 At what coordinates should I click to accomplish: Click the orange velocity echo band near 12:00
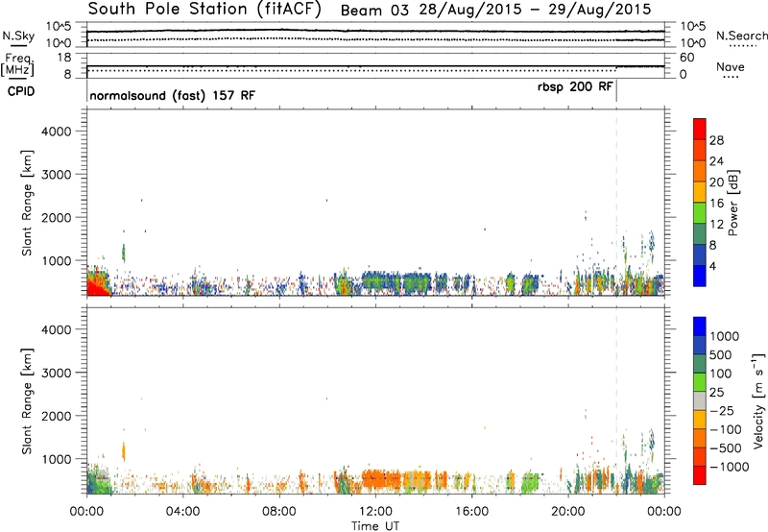coord(380,479)
